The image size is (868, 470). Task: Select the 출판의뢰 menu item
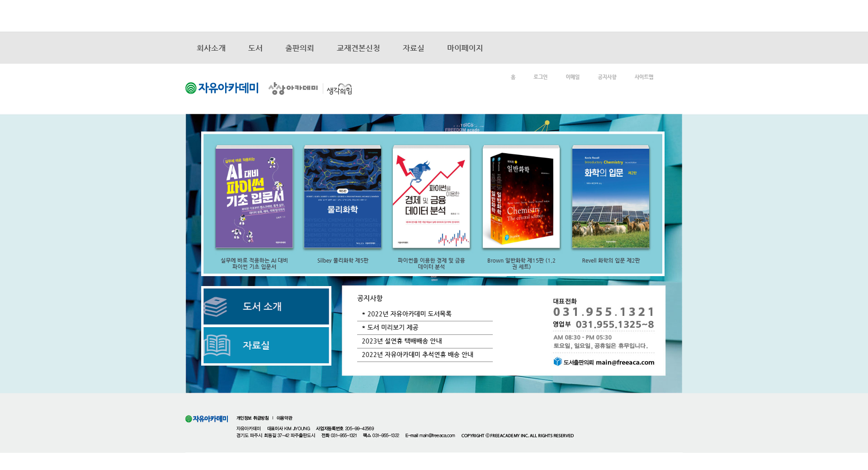[x=299, y=48]
